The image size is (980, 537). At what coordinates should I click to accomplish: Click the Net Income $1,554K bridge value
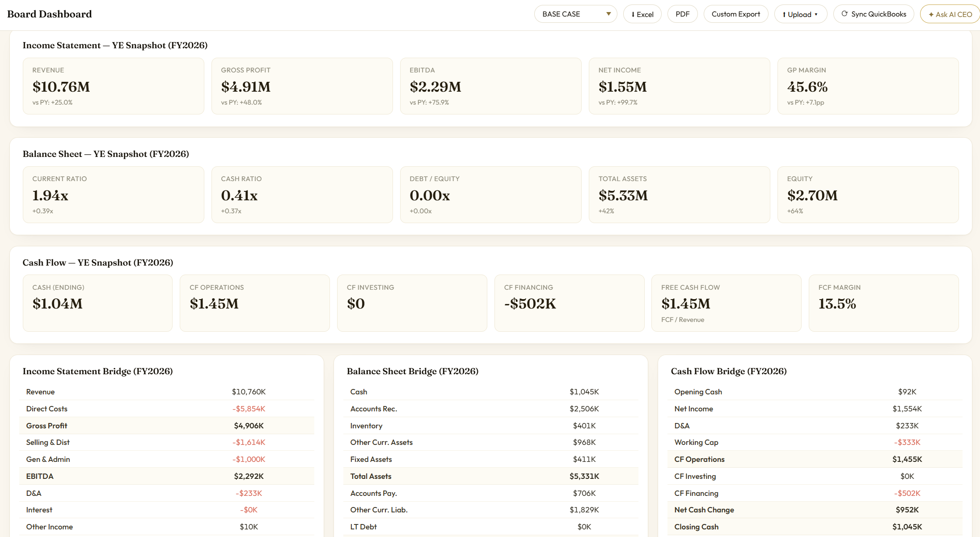[x=907, y=409]
